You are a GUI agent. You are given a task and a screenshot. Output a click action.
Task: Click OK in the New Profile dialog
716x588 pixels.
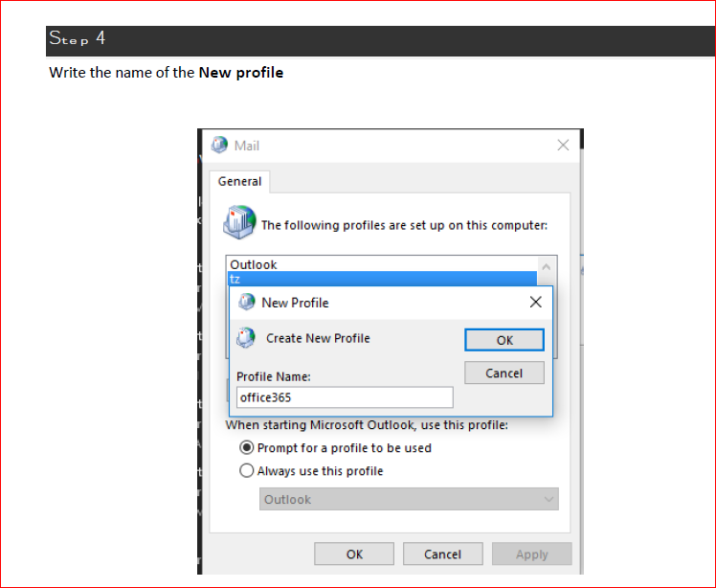(504, 340)
